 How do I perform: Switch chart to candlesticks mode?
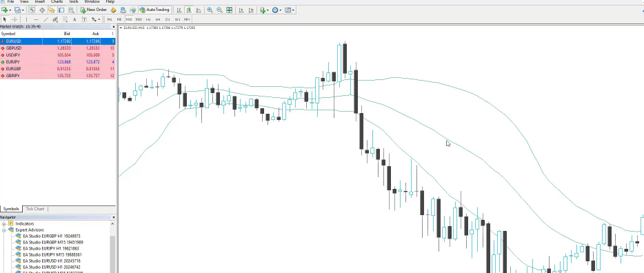click(x=189, y=10)
